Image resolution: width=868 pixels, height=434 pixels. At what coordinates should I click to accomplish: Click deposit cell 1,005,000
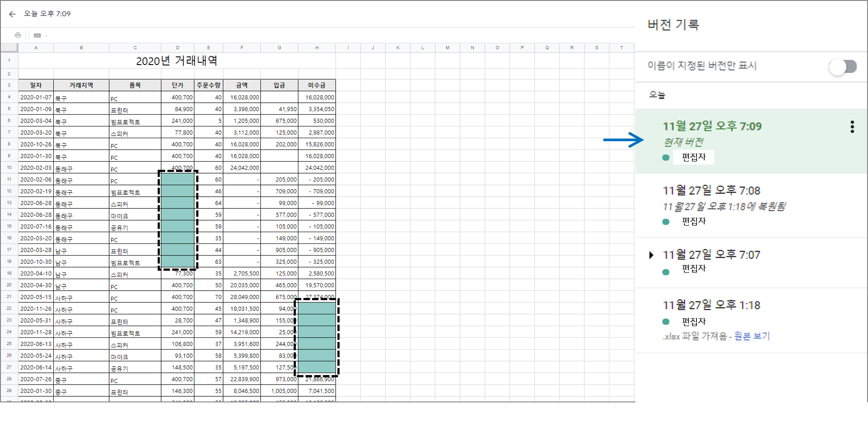click(279, 391)
